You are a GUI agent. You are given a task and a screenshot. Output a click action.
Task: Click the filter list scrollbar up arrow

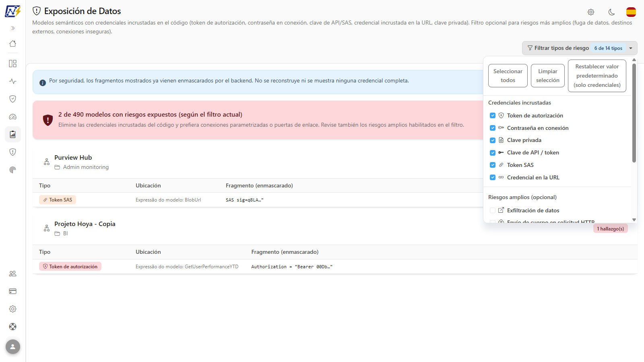pyautogui.click(x=634, y=60)
